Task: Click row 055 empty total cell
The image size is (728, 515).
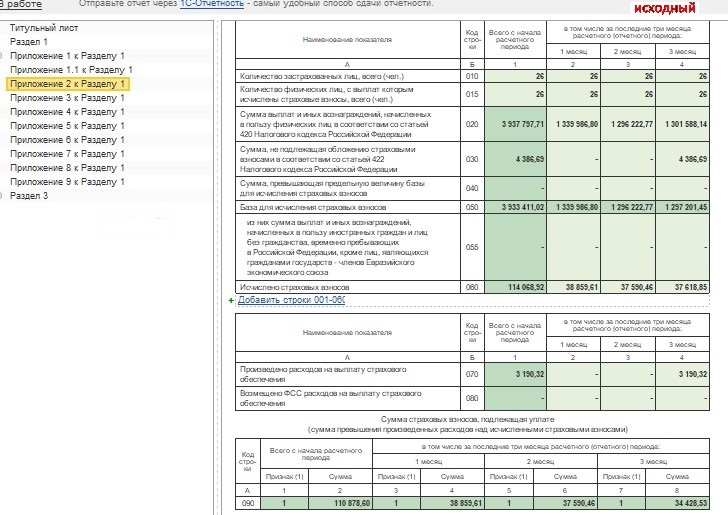Action: point(515,247)
